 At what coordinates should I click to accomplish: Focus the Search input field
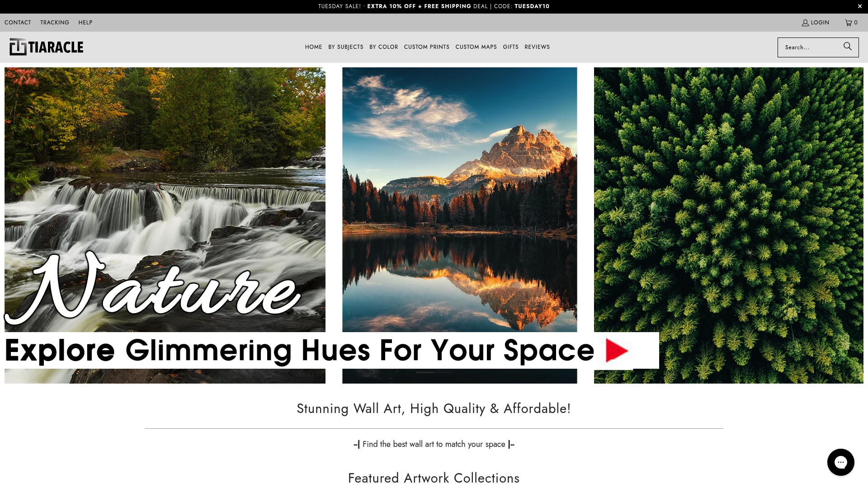(810, 47)
